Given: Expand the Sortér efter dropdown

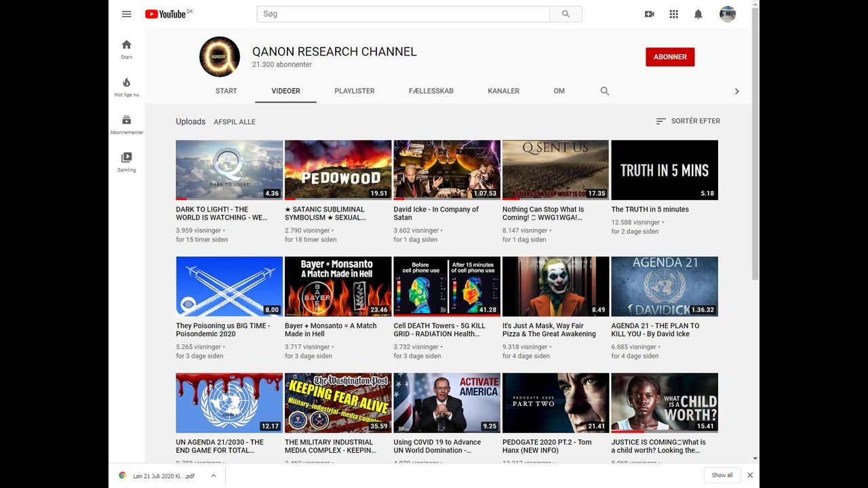Looking at the screenshot, I should point(688,121).
